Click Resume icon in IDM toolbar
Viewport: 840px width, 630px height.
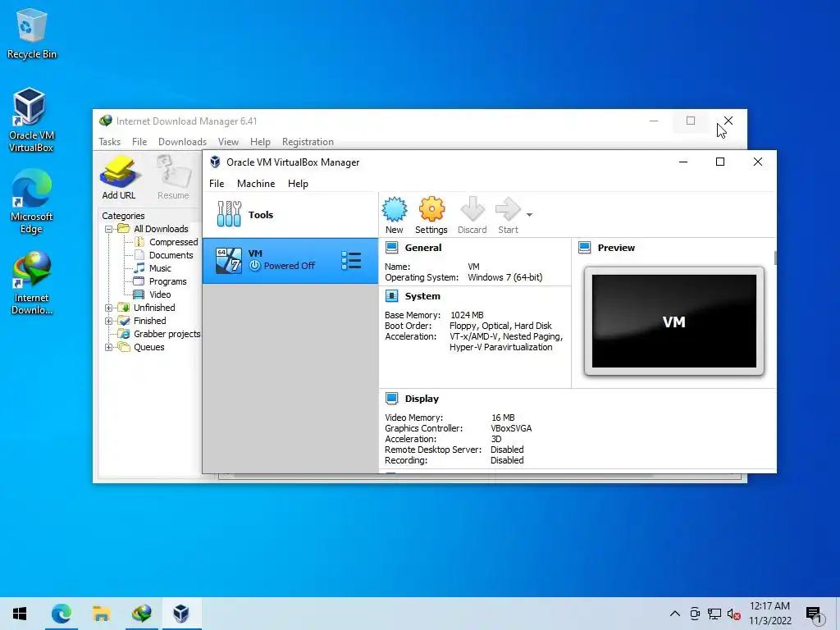tap(173, 177)
